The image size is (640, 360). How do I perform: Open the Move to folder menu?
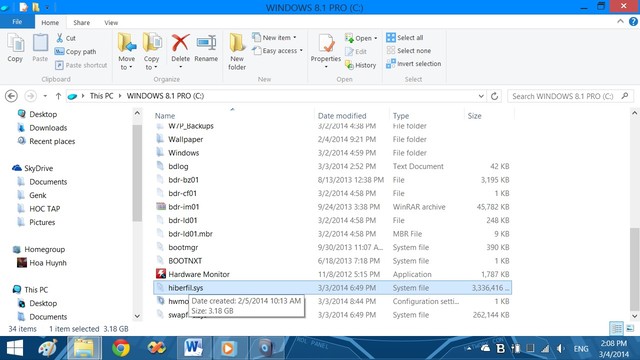tap(127, 52)
